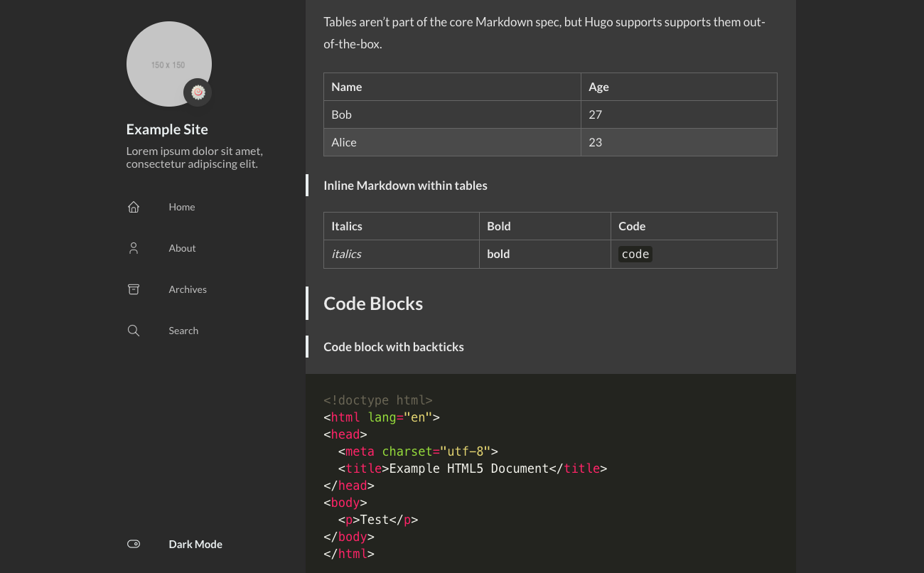Image resolution: width=924 pixels, height=573 pixels.
Task: Click the Code column header
Action: (694, 226)
